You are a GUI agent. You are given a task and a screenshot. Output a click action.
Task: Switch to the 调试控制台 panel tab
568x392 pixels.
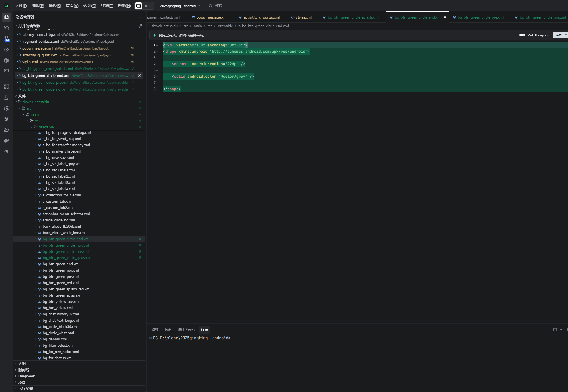point(186,330)
